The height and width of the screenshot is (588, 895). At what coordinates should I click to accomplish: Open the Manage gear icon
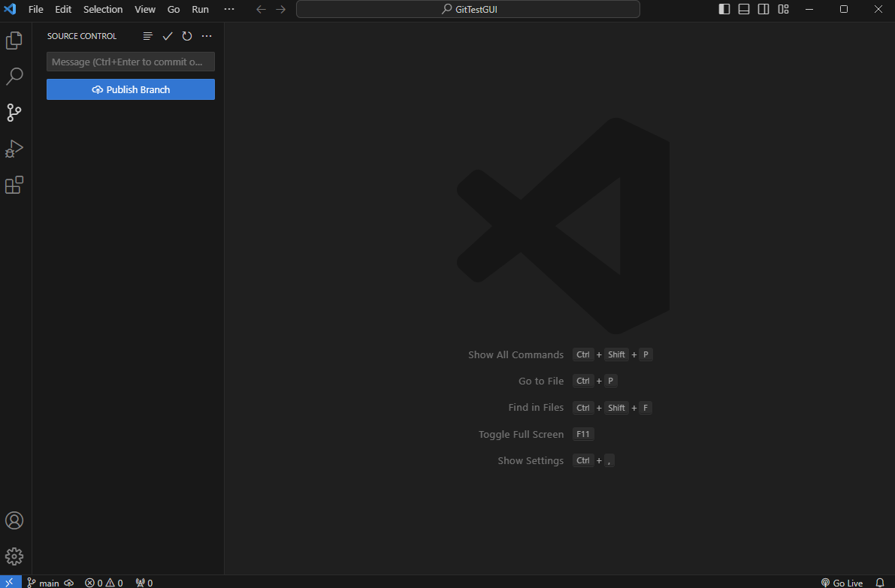[14, 556]
